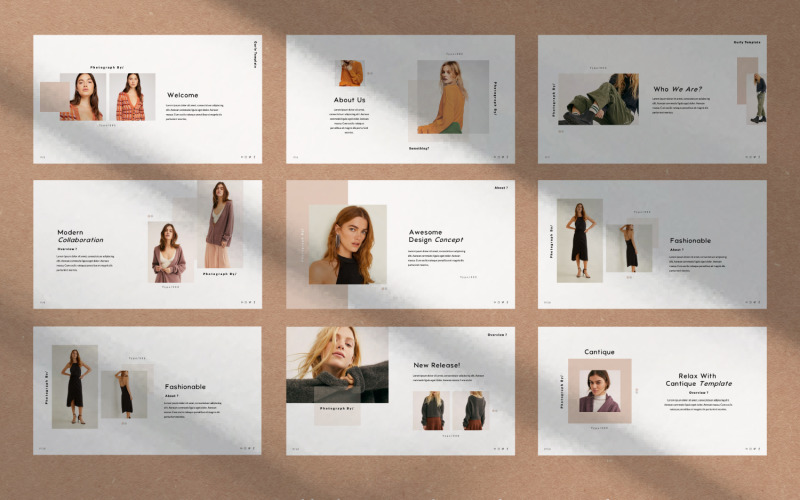Click the "Modern Collaboration" heading
This screenshot has height=500, width=800.
click(x=80, y=236)
